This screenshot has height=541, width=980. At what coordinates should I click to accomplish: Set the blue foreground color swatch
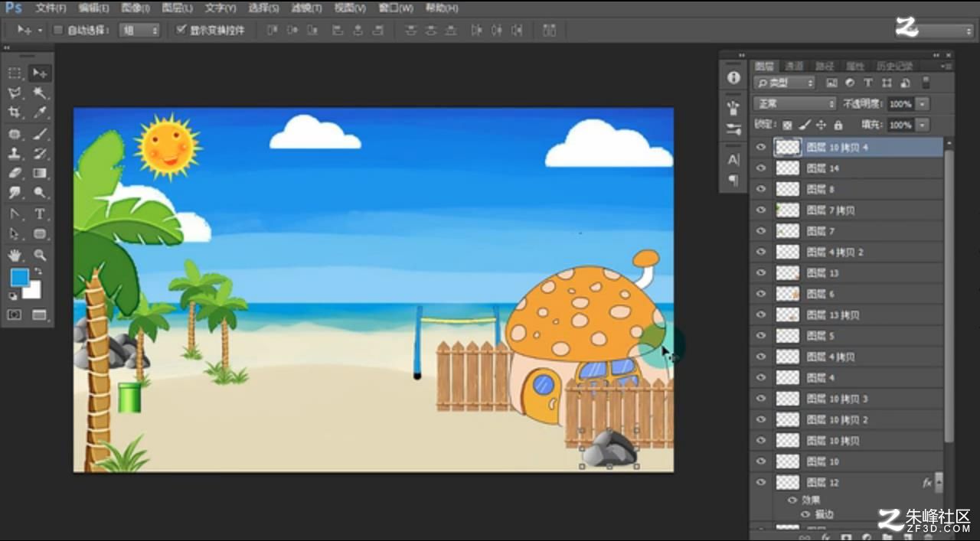pyautogui.click(x=18, y=277)
